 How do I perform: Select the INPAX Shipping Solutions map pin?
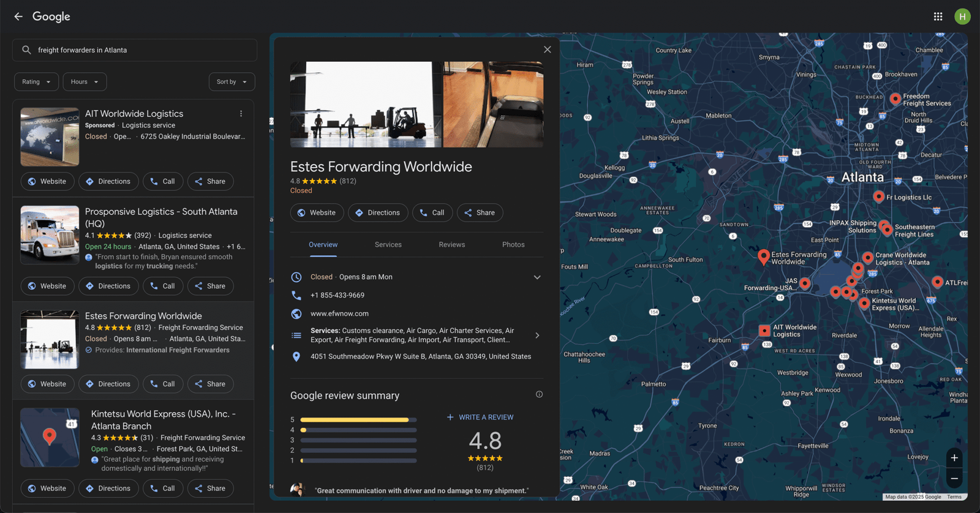point(883,226)
